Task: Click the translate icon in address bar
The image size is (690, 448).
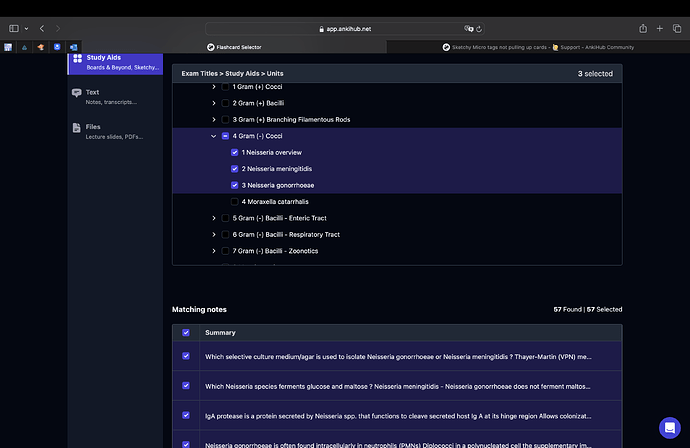Action: click(468, 29)
